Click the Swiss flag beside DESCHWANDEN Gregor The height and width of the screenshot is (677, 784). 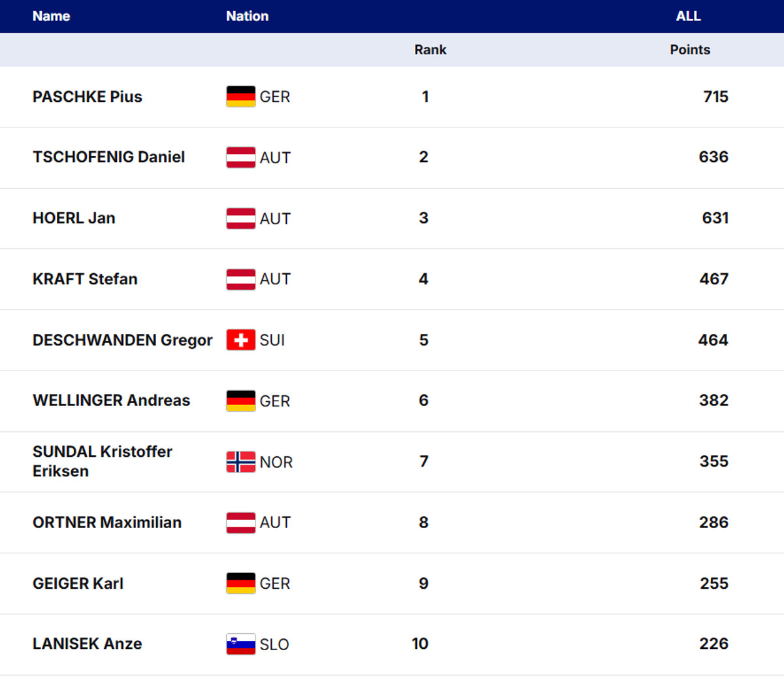pos(240,340)
